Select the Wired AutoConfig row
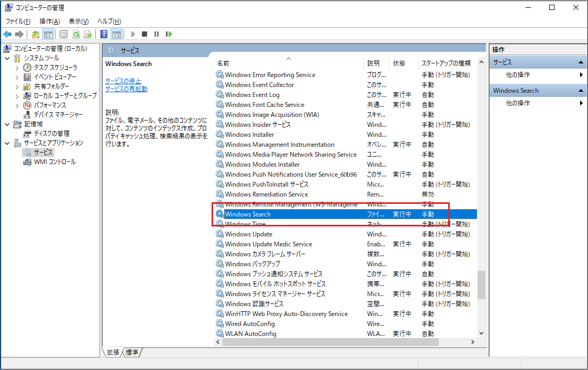The image size is (588, 370). [x=346, y=324]
